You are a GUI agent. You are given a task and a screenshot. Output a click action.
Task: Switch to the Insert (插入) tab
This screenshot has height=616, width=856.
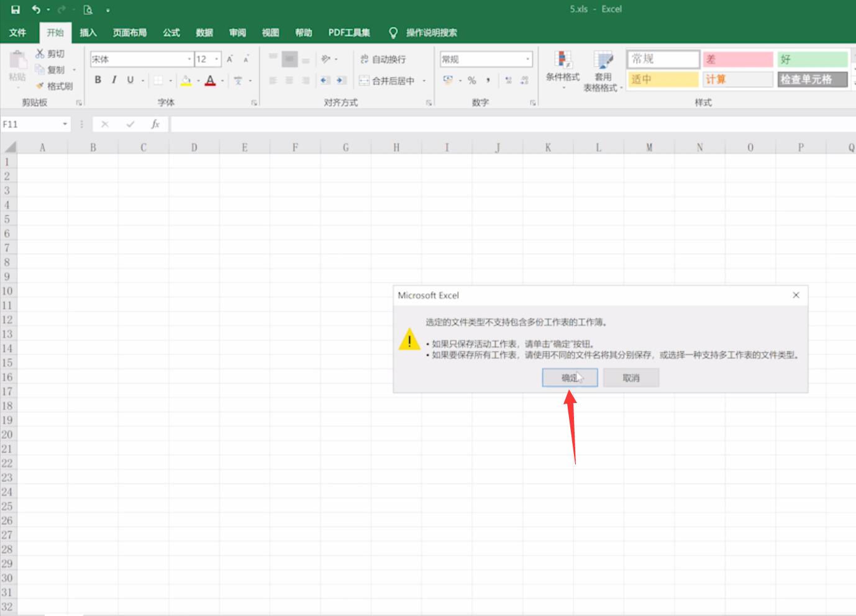coord(88,32)
